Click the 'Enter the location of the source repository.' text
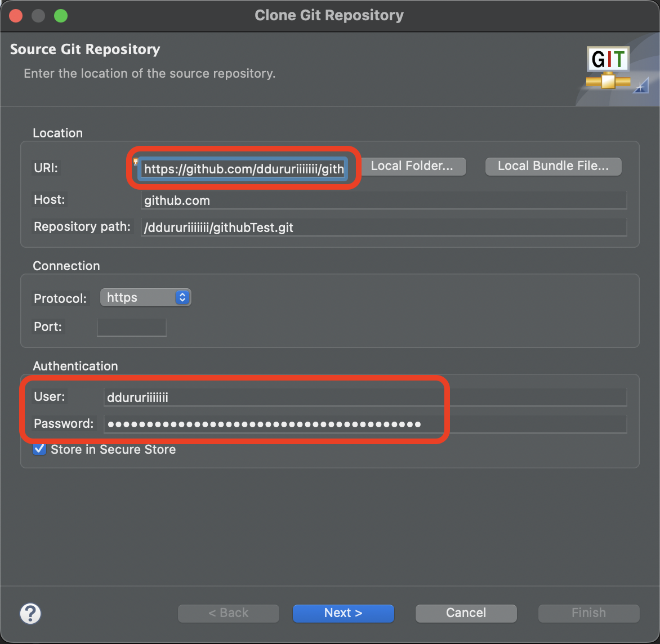The image size is (660, 644). tap(149, 73)
